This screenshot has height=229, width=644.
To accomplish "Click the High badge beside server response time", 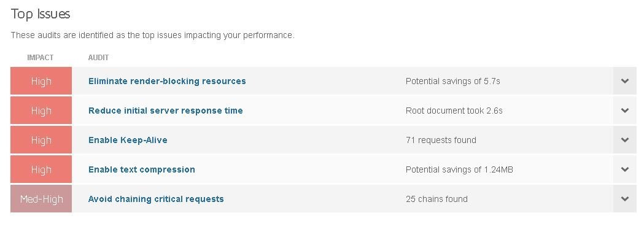I will tap(41, 111).
